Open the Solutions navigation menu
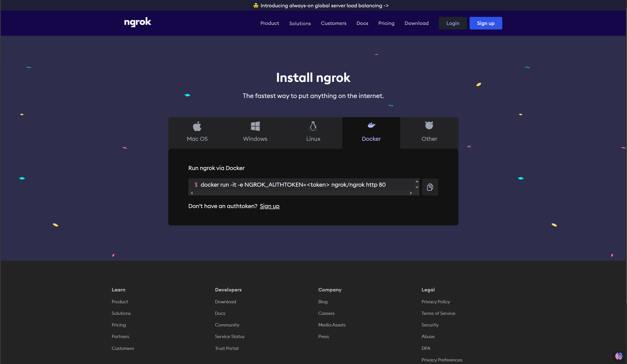Image resolution: width=627 pixels, height=364 pixels. coord(300,23)
